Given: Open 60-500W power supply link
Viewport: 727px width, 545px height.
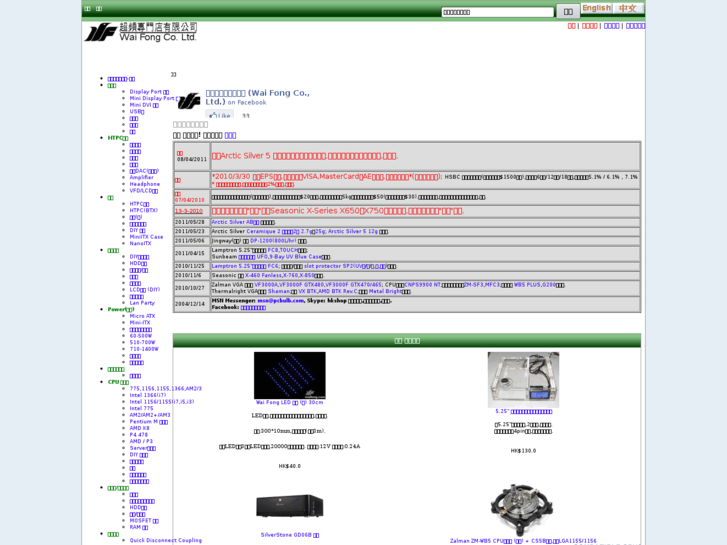Looking at the screenshot, I should click(x=140, y=335).
